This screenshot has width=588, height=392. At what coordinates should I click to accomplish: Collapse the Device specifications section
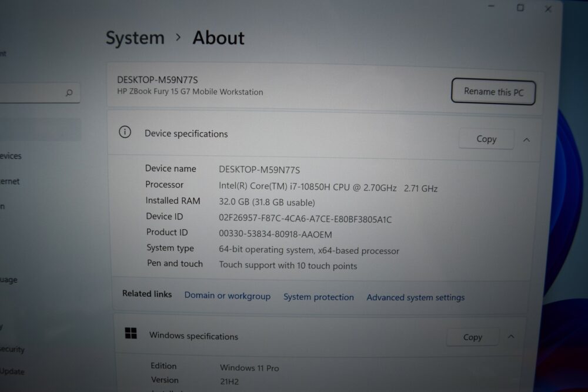[526, 140]
